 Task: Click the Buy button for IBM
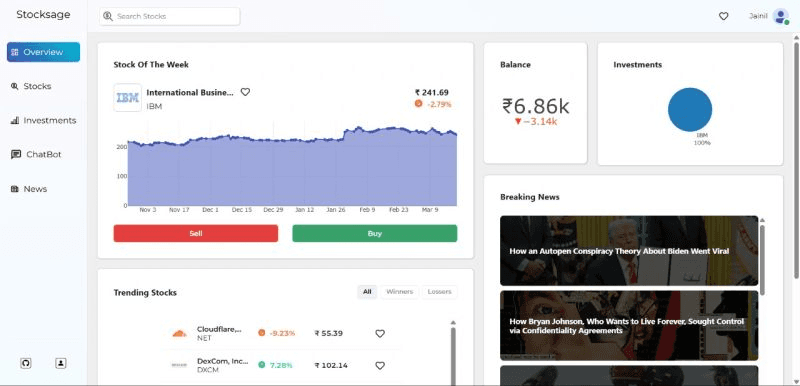374,234
